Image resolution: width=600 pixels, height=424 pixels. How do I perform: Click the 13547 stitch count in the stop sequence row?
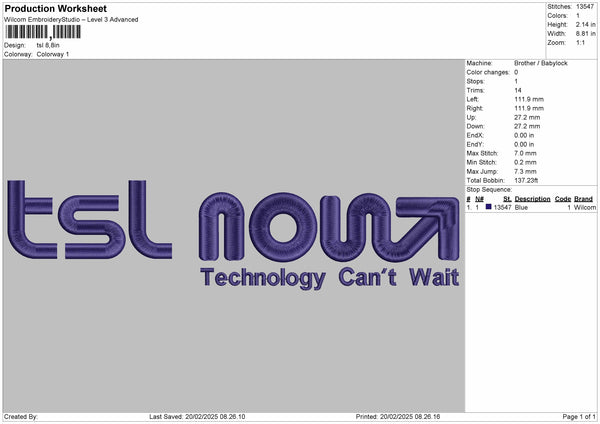(x=502, y=207)
